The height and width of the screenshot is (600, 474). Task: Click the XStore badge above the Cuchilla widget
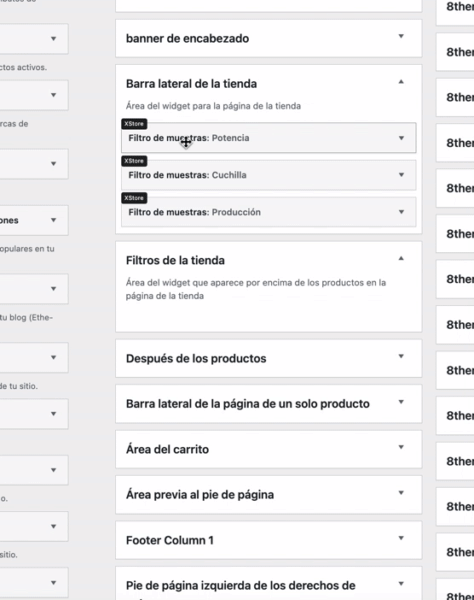[x=134, y=161]
